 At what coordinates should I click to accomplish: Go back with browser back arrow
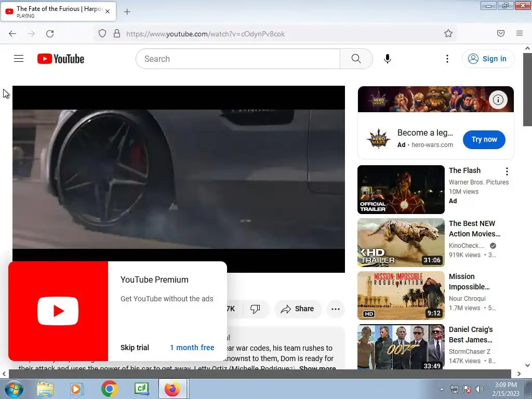pos(12,34)
